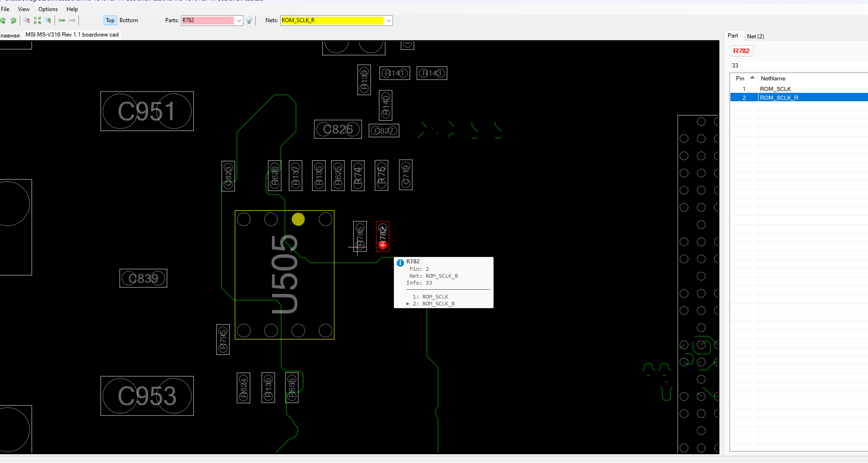Open the Nets dropdown list
This screenshot has width=868, height=463.
(x=389, y=20)
